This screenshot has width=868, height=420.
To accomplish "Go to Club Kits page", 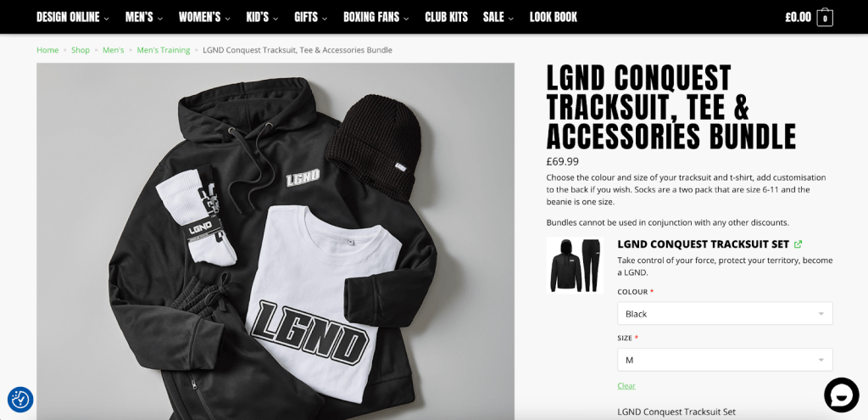I will coord(446,17).
